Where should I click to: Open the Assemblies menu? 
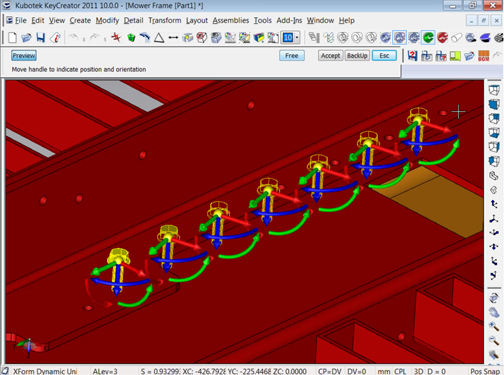231,20
